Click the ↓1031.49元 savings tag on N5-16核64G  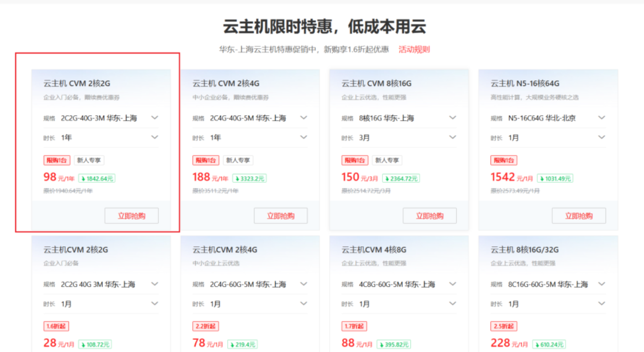(557, 178)
